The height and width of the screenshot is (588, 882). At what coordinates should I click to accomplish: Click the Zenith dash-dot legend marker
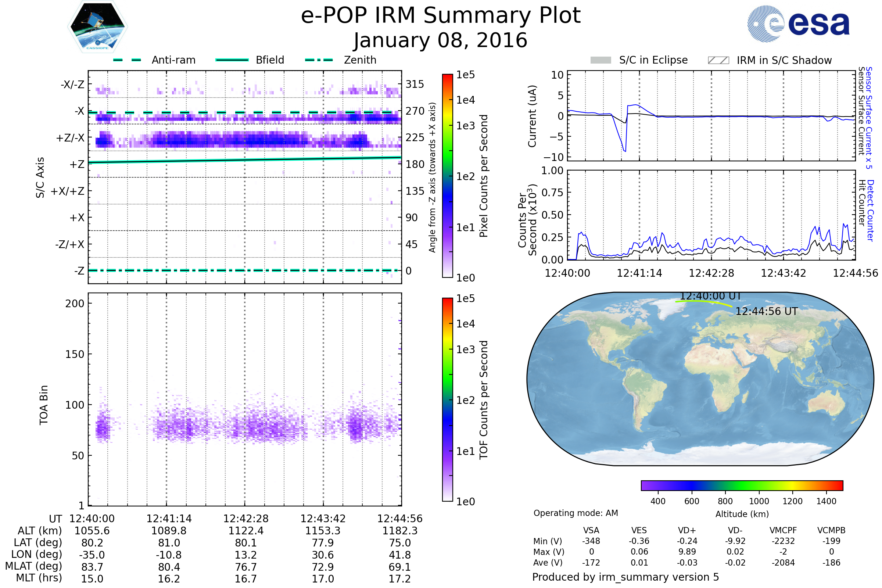pos(319,60)
